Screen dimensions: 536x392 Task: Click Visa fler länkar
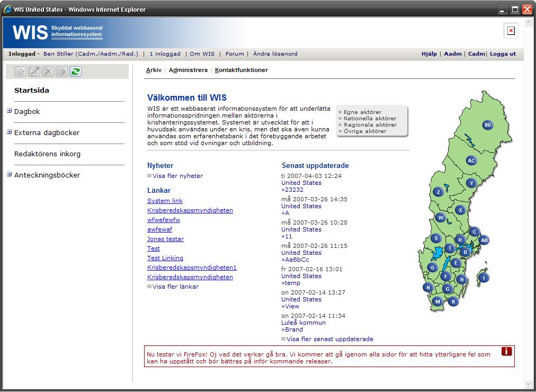(x=175, y=287)
